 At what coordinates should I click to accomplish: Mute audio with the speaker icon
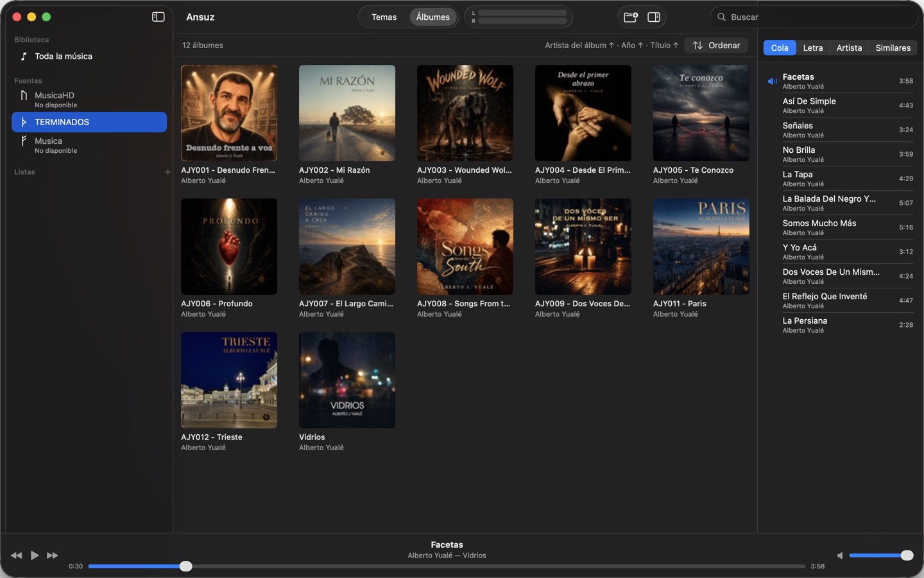pos(840,556)
